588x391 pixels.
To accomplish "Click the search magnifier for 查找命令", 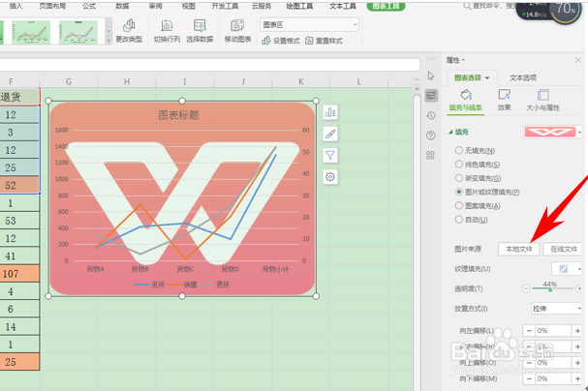I will (467, 6).
